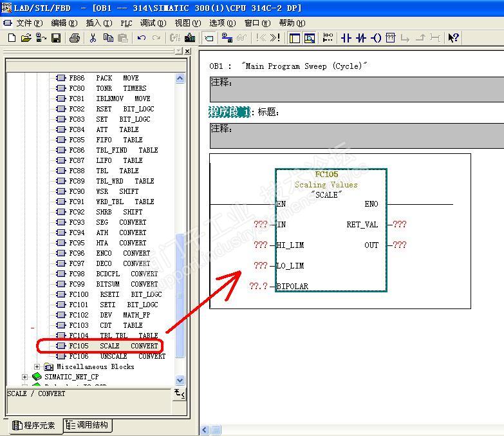Undo the last action
The height and width of the screenshot is (436, 504).
142,38
